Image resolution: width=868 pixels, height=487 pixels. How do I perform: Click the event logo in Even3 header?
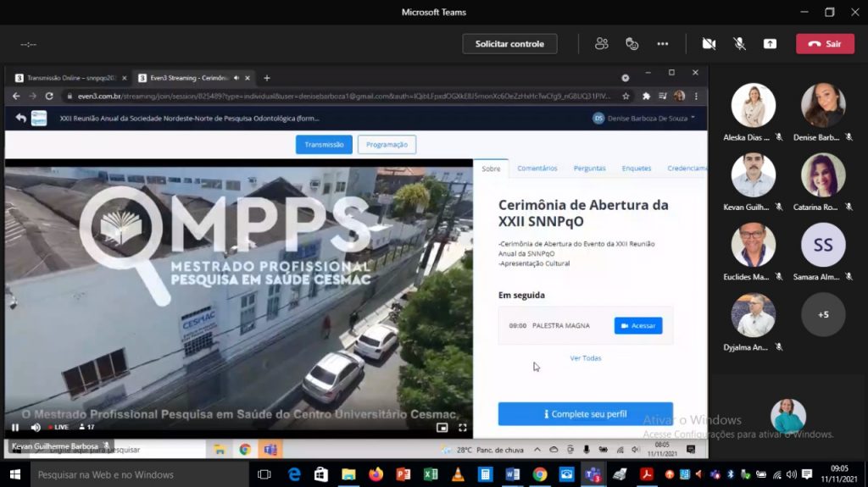coord(39,118)
